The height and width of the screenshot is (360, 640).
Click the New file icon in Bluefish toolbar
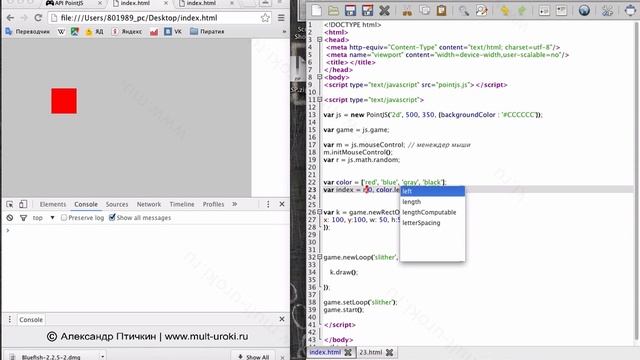pyautogui.click(x=316, y=10)
